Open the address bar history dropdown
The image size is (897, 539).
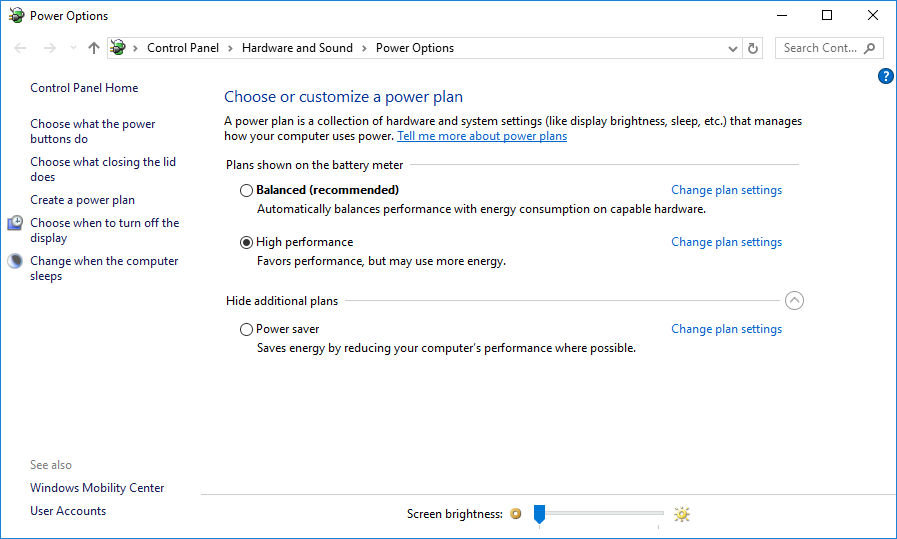tap(734, 48)
